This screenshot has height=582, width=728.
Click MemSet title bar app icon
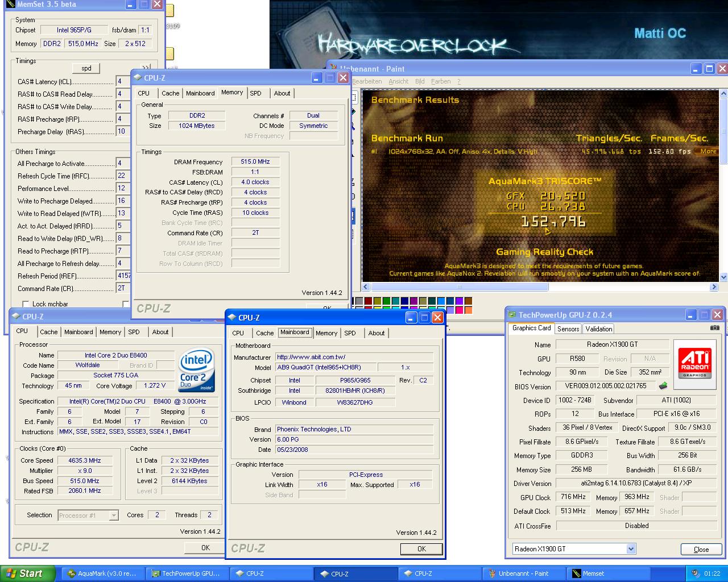9,4
